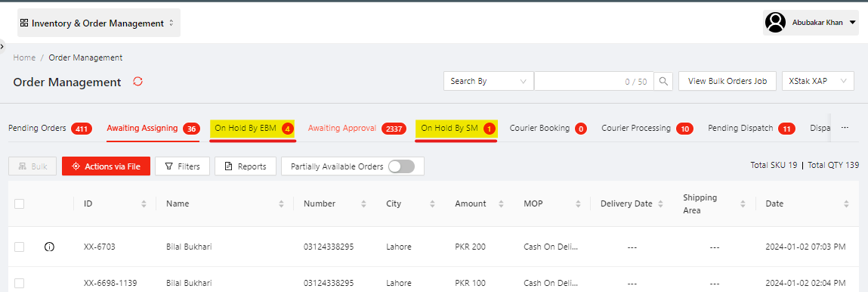Check the select-all header checkbox
Viewport: 868px width, 292px height.
(x=20, y=204)
